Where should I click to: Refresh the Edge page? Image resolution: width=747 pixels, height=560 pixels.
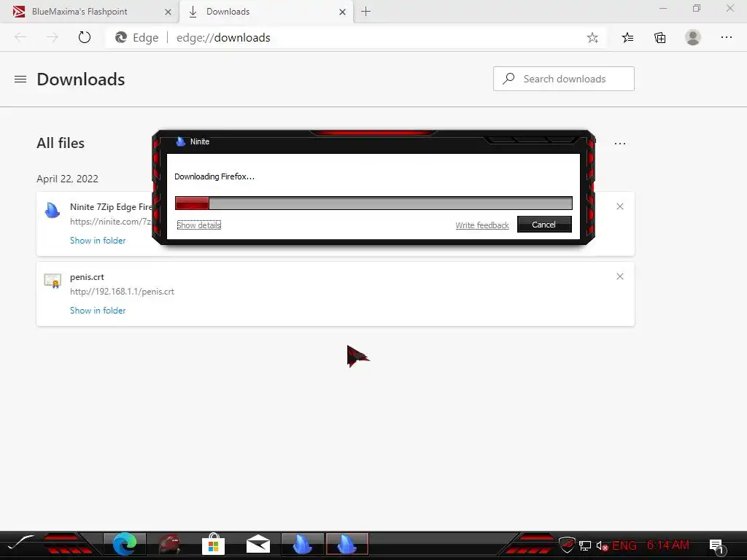point(85,38)
